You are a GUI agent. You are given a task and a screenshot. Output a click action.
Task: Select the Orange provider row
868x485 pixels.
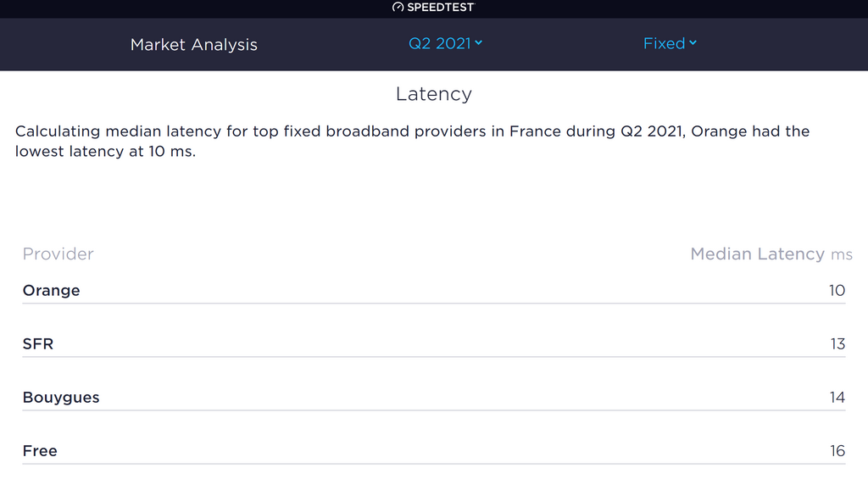coord(433,290)
